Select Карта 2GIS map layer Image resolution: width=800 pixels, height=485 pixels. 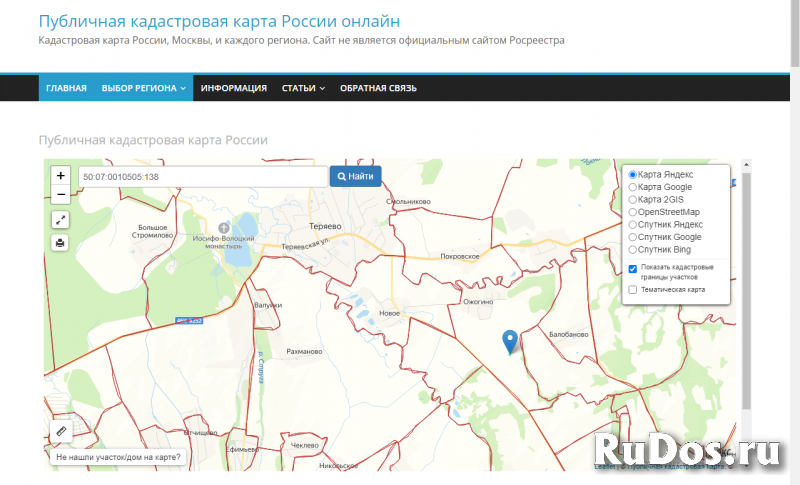633,199
